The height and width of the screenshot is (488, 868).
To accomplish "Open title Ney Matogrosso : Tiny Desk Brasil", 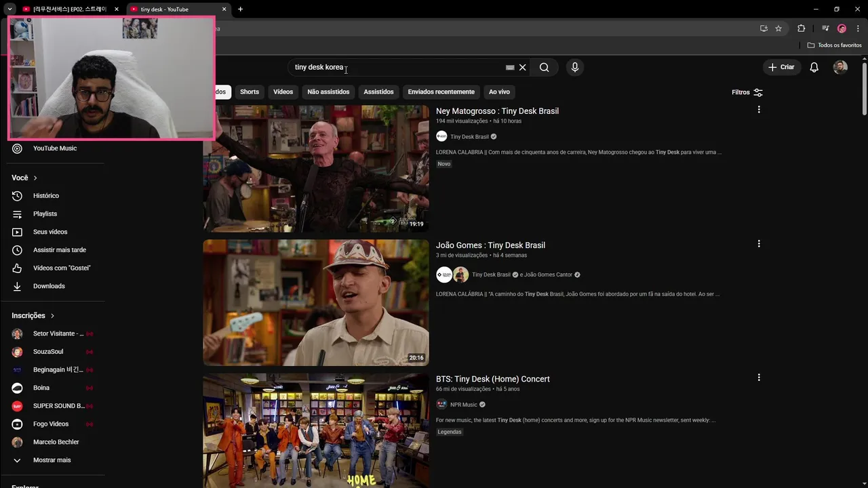I will click(x=497, y=111).
